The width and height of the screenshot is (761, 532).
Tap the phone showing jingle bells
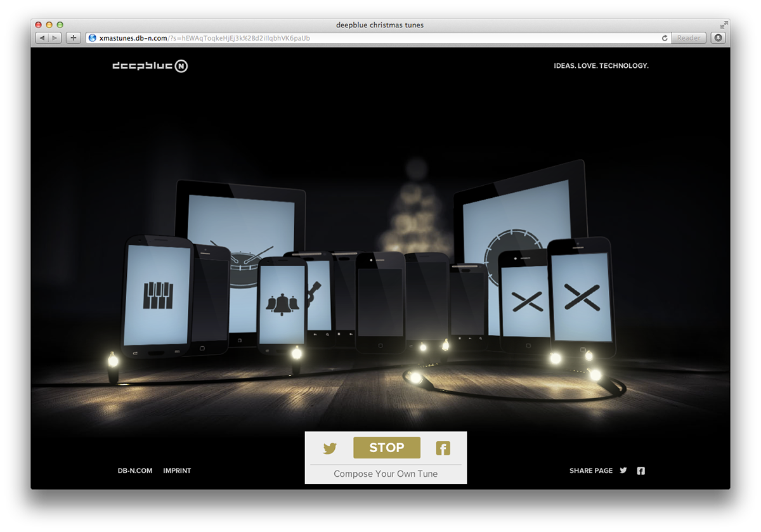click(x=282, y=304)
